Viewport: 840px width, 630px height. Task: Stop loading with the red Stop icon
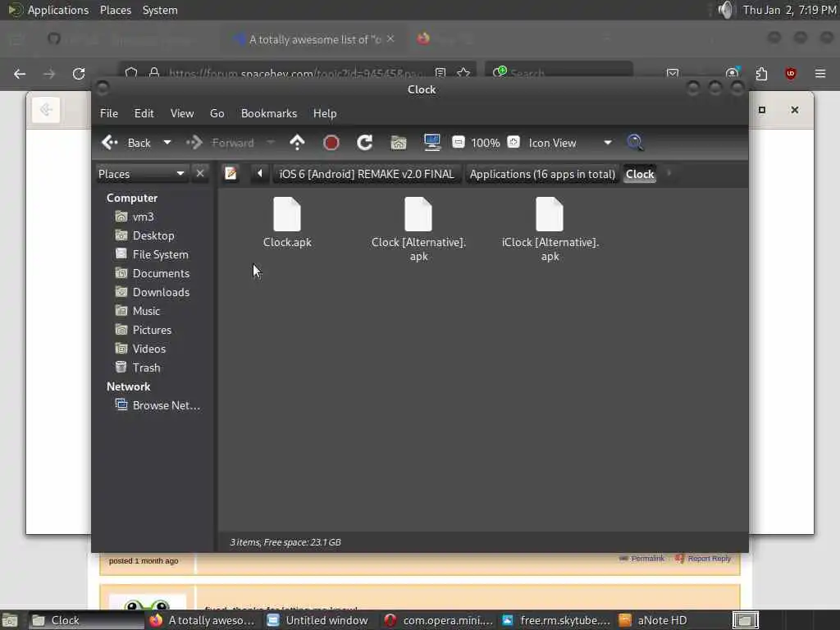[x=331, y=143]
